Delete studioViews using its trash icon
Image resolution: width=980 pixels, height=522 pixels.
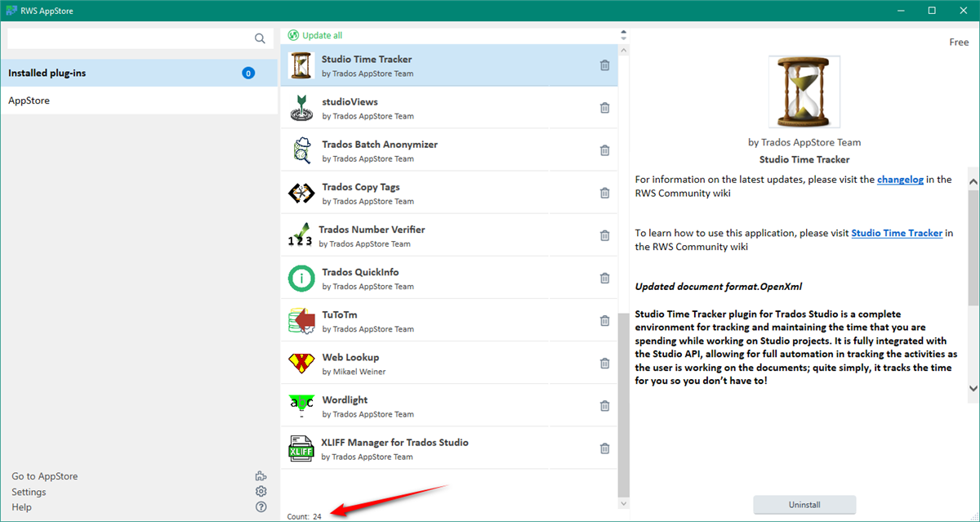[x=604, y=107]
